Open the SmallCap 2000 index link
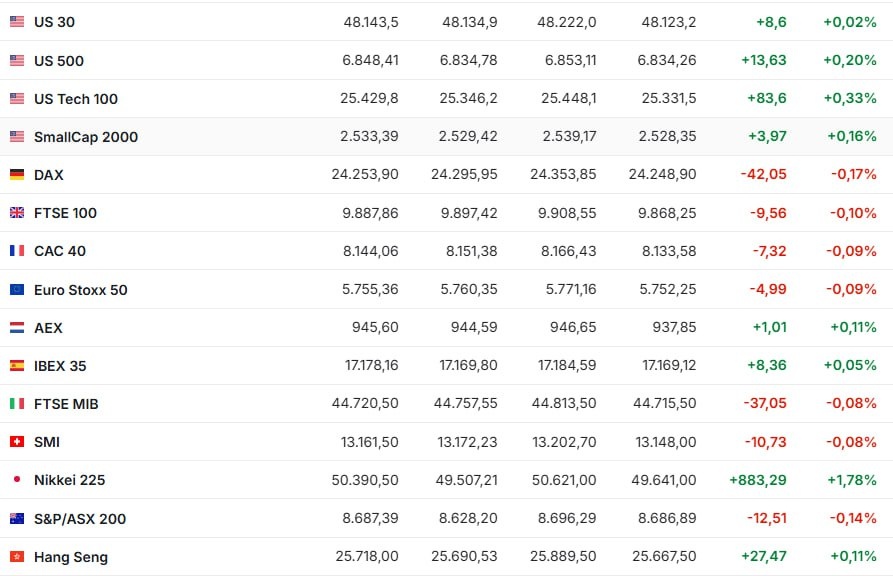 86,137
